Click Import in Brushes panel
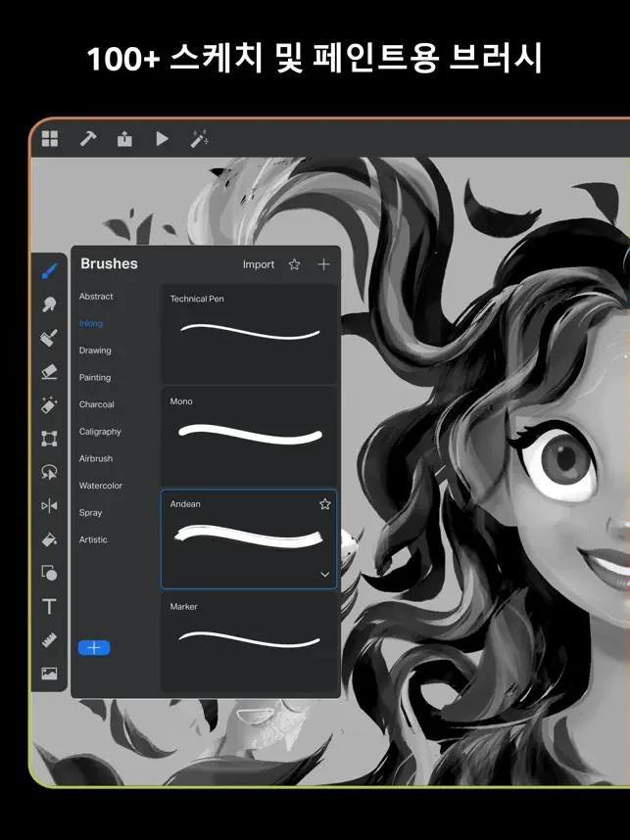Image resolution: width=630 pixels, height=840 pixels. click(x=259, y=264)
